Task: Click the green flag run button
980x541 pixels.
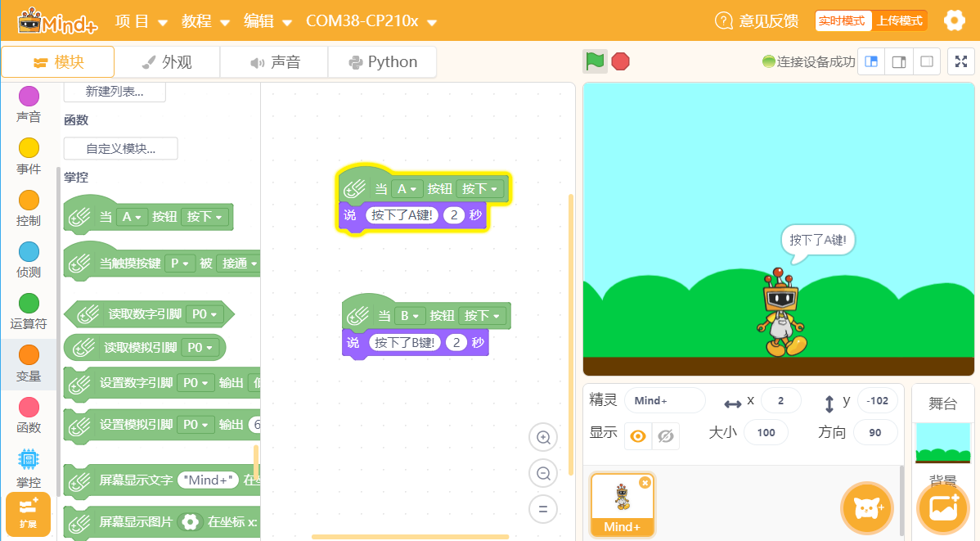Action: (595, 61)
